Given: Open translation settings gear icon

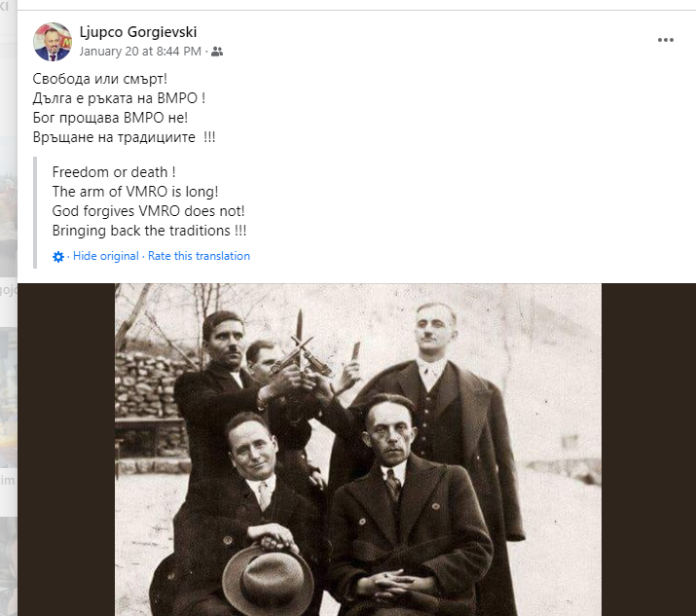Looking at the screenshot, I should (58, 257).
